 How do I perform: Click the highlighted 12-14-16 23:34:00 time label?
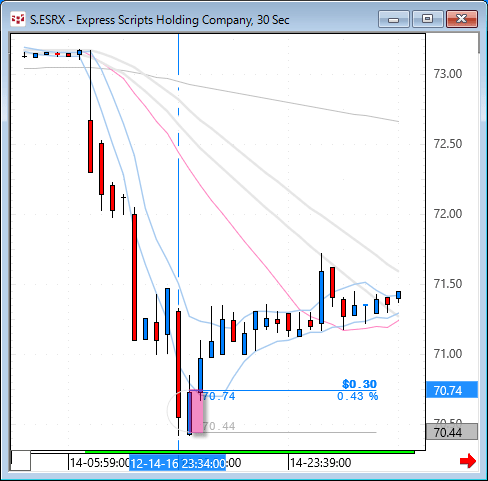(x=177, y=464)
